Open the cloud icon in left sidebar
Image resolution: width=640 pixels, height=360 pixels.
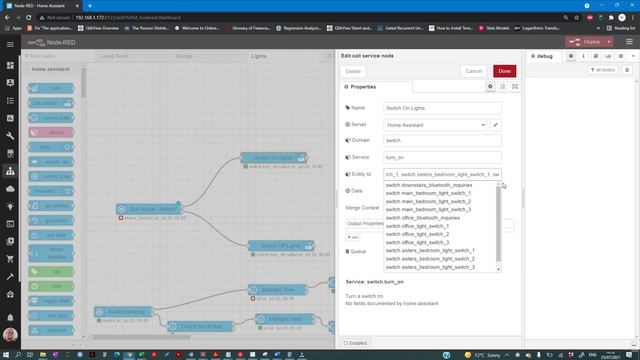(10, 189)
